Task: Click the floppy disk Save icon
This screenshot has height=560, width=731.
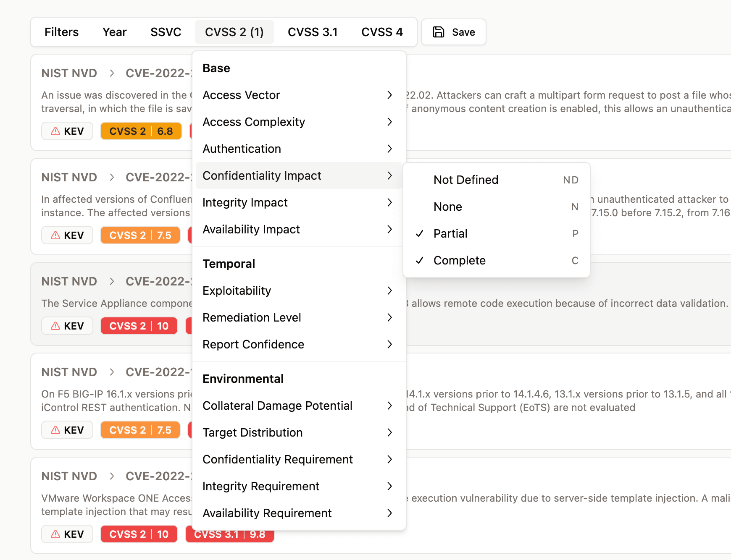Action: point(438,32)
